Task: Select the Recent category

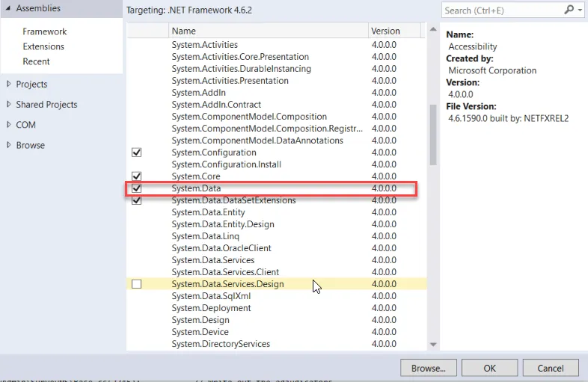Action: (x=36, y=61)
